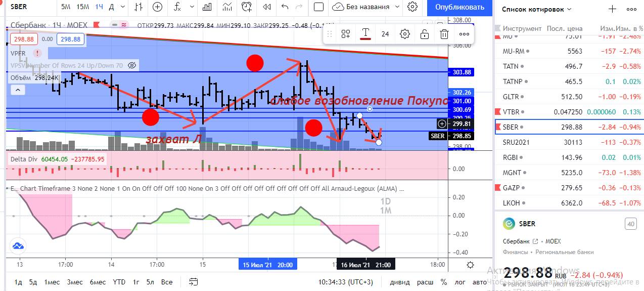The height and width of the screenshot is (291, 644).
Task: Toggle dividend adjustment 'дивид'
Action: [x=400, y=282]
